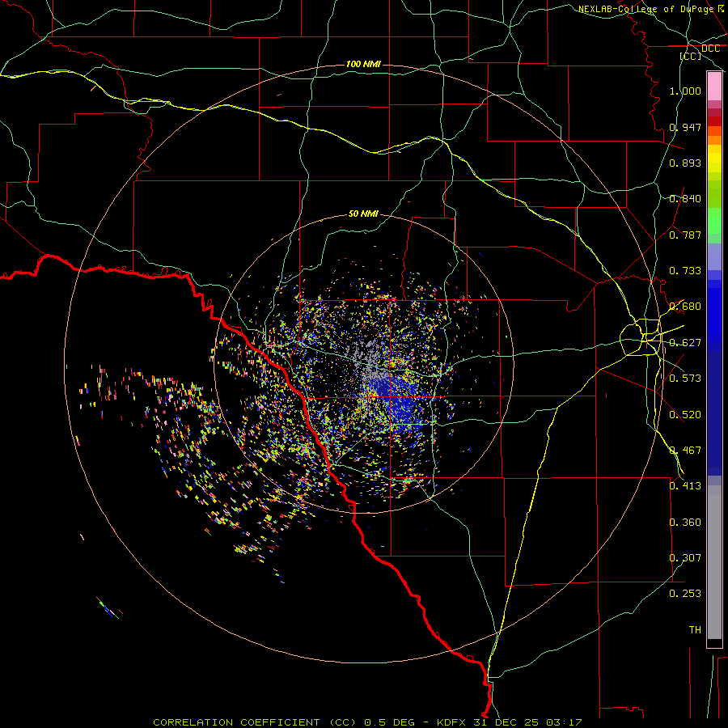Screen dimensions: 728x728
Task: Click the 0.520 scale value
Action: [x=685, y=415]
